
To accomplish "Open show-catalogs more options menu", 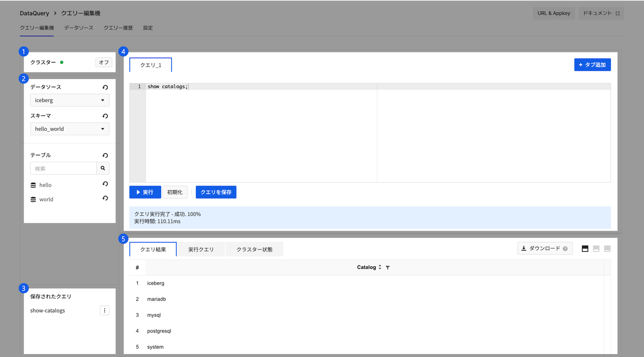I will click(105, 310).
